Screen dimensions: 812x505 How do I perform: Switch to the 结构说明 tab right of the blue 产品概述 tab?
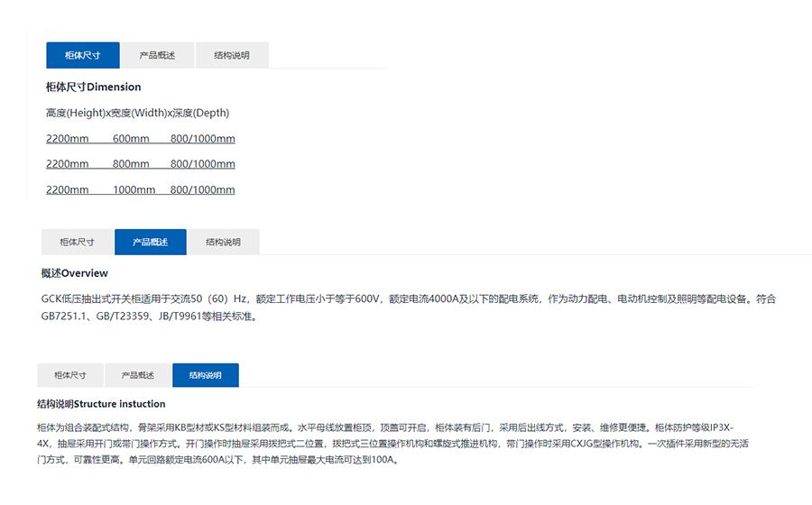coord(223,242)
